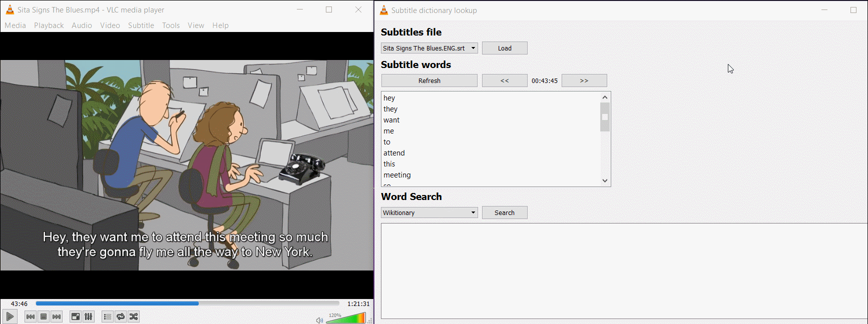The height and width of the screenshot is (324, 868).
Task: Seek on the playback progress bar
Action: pyautogui.click(x=188, y=303)
